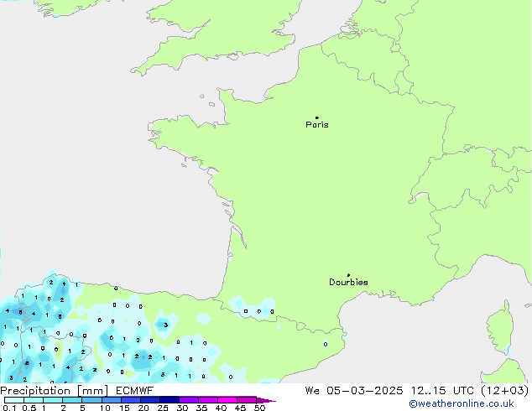The width and height of the screenshot is (532, 411).
Task: Click the legend value '0.1'
Action: [9, 408]
